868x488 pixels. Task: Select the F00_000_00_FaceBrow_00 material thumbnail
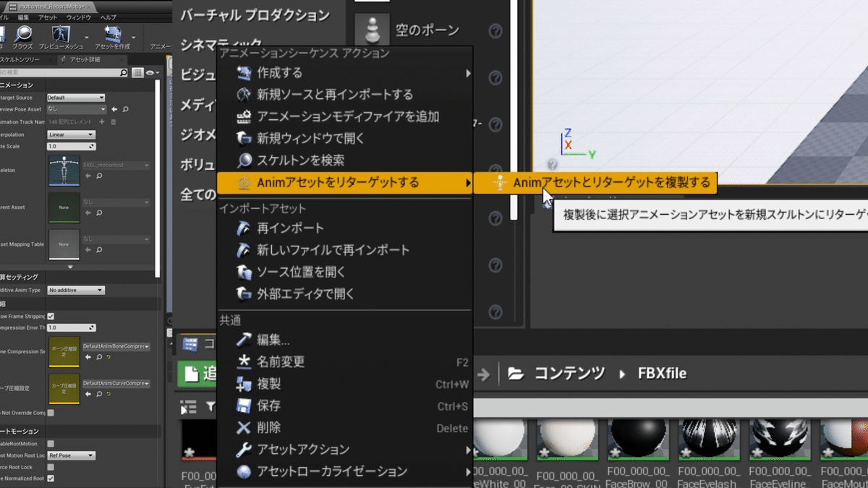click(x=639, y=437)
